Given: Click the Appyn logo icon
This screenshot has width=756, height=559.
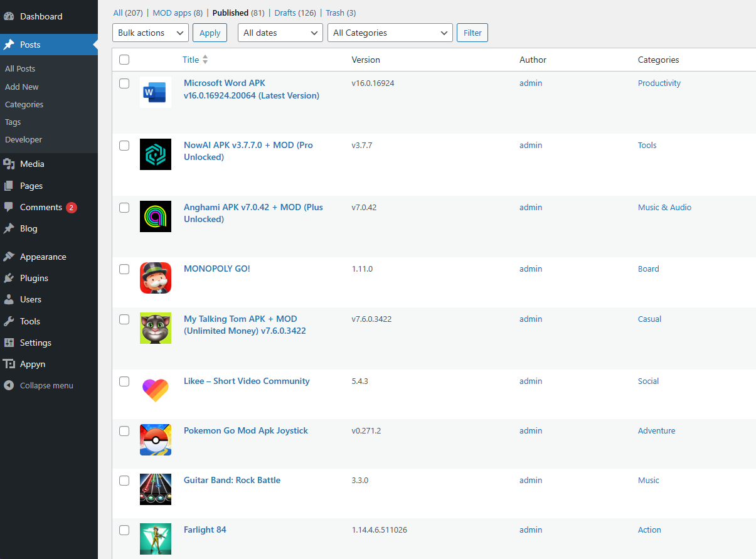Looking at the screenshot, I should pyautogui.click(x=9, y=364).
